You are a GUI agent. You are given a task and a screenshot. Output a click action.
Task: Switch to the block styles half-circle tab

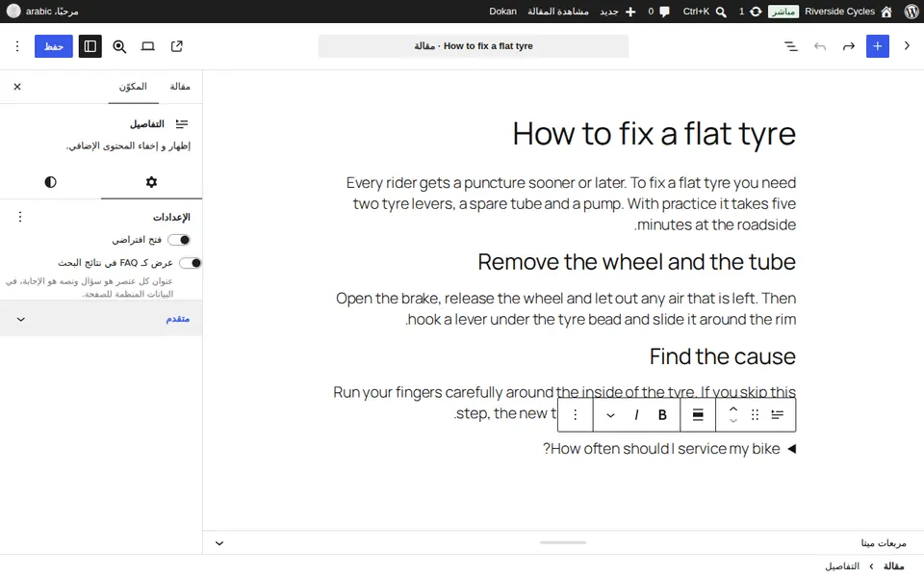click(51, 182)
